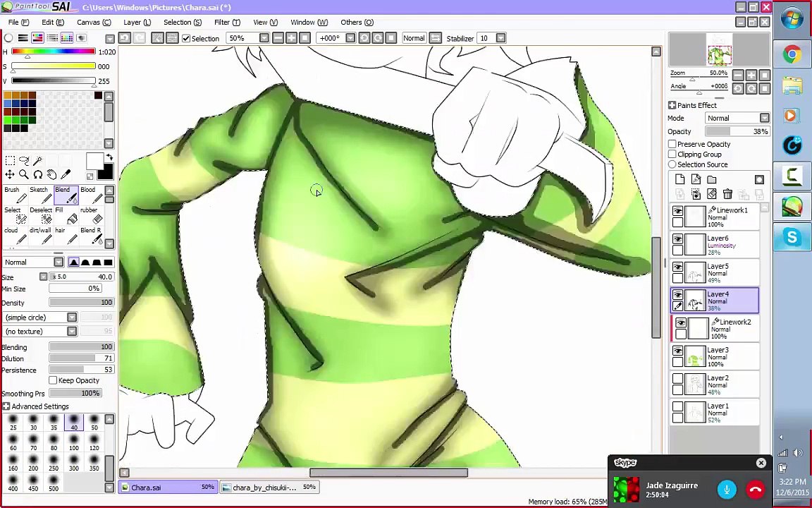Image resolution: width=812 pixels, height=508 pixels.
Task: Select the rectangular Selection tool
Action: [10, 161]
